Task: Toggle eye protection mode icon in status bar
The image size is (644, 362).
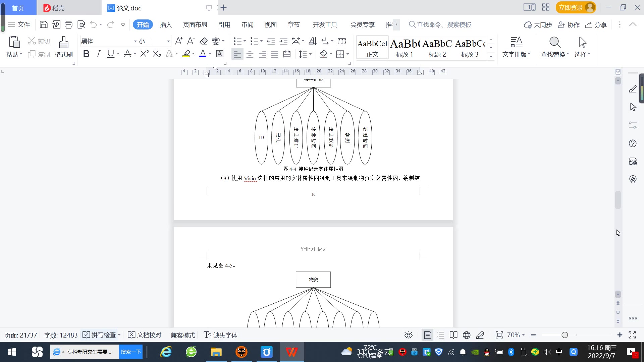Action: pos(408,335)
